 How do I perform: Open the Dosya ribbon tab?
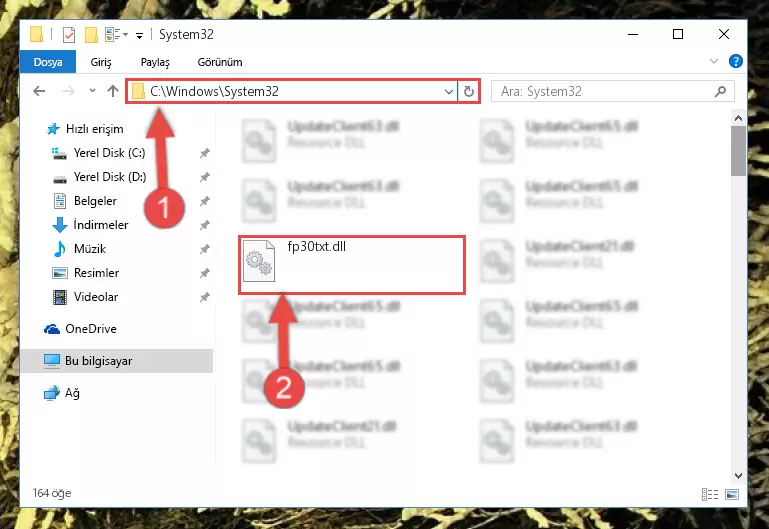(x=48, y=62)
